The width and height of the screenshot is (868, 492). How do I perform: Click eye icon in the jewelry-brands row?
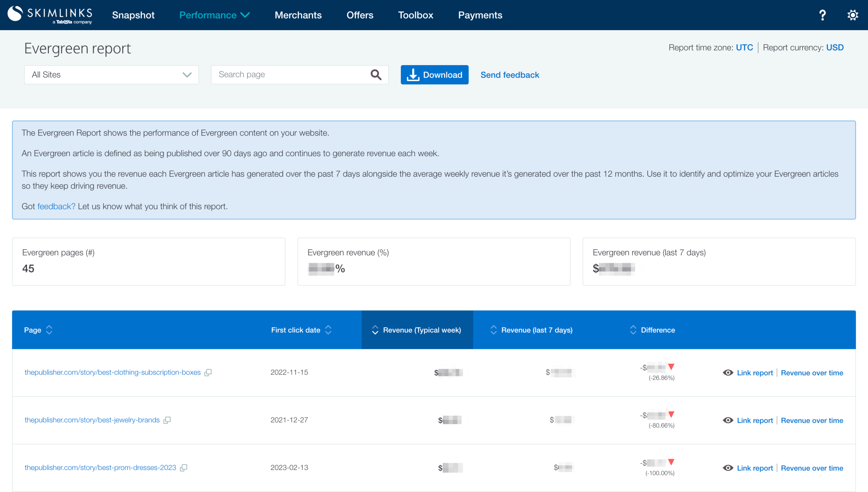tap(728, 420)
